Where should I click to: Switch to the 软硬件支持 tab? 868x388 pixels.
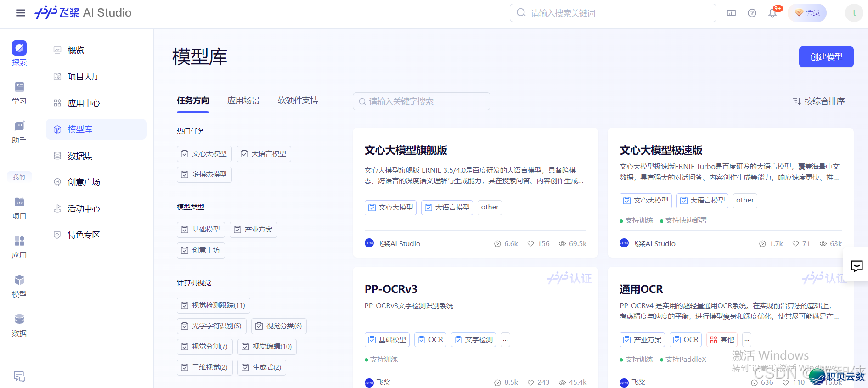(x=298, y=101)
